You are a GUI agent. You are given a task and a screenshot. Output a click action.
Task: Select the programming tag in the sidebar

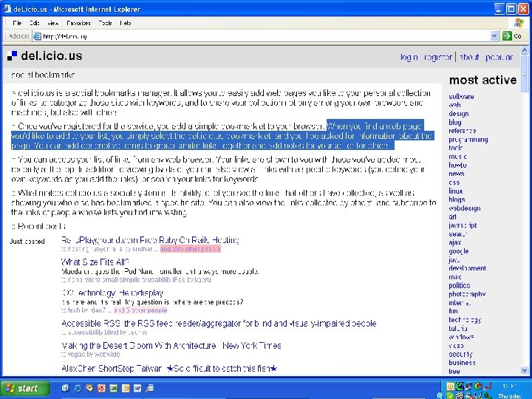click(x=468, y=140)
